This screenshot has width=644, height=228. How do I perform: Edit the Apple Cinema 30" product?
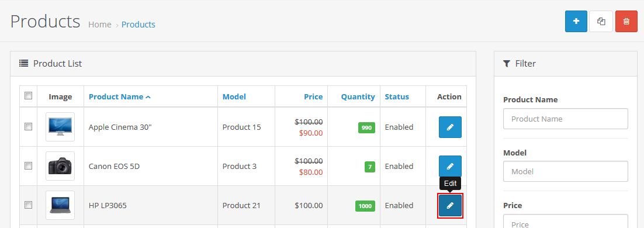(450, 127)
